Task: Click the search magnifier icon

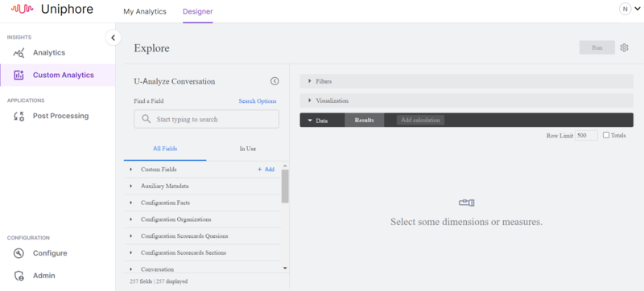Action: coord(146,119)
